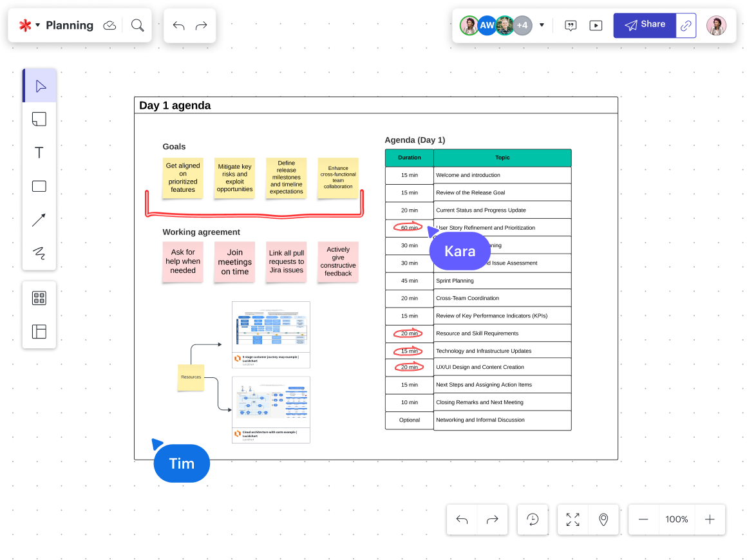Select the freehand draw tool
The height and width of the screenshot is (560, 747).
pyautogui.click(x=39, y=253)
